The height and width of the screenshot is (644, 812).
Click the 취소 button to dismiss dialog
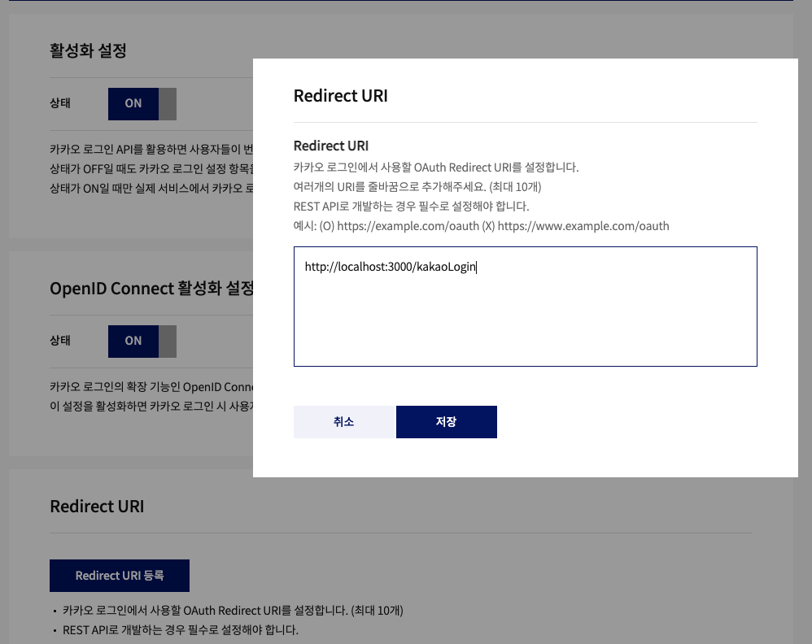coord(343,422)
